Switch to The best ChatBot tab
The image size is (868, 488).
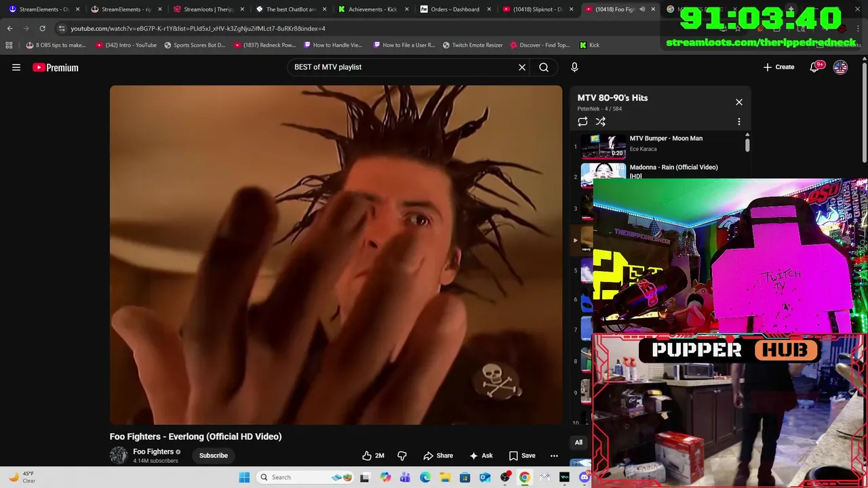[x=290, y=9]
